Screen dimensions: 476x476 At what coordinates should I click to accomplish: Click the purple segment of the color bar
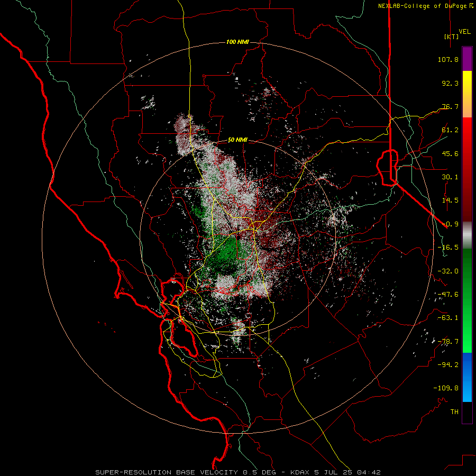tap(467, 59)
